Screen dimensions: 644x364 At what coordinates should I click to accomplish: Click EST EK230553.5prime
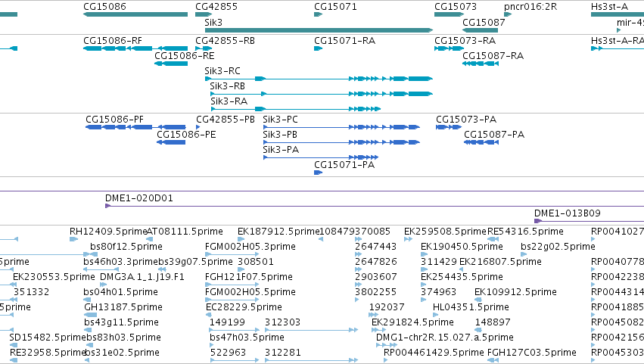pyautogui.click(x=54, y=277)
